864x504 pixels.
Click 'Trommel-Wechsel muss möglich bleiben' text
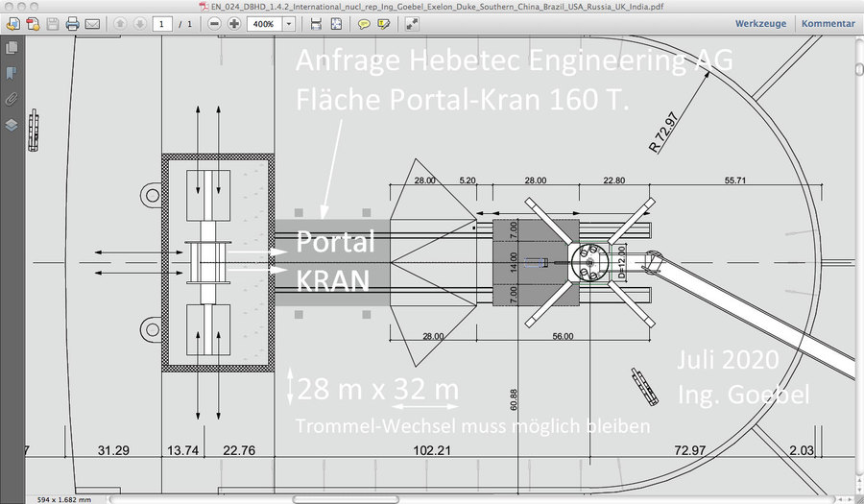coord(472,426)
